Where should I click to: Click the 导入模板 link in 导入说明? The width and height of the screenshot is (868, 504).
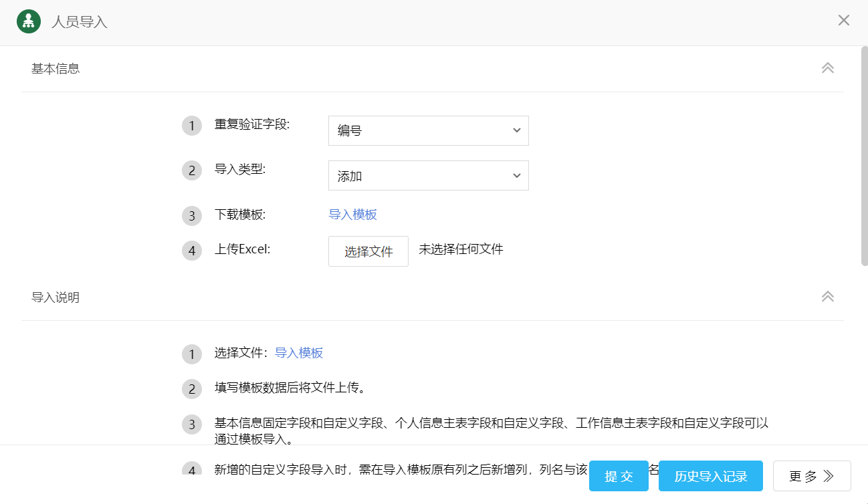pyautogui.click(x=299, y=353)
